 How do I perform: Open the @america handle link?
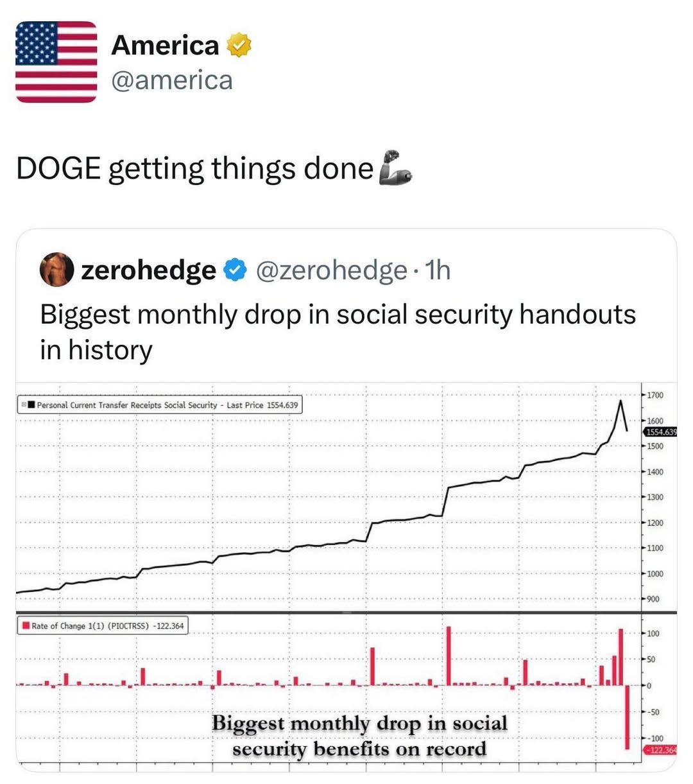tap(172, 80)
